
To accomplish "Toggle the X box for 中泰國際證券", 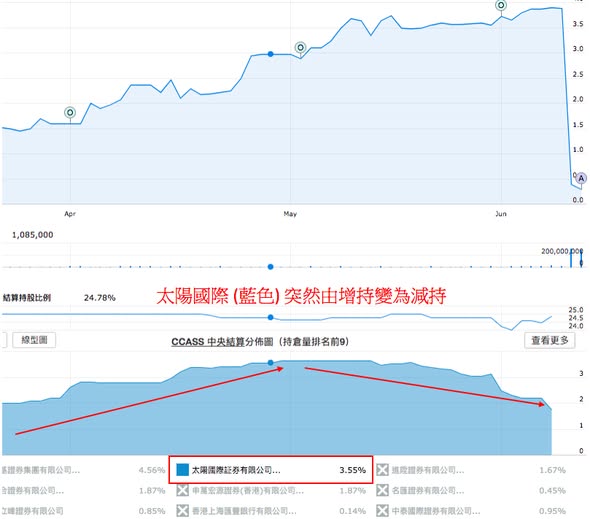I will click(382, 511).
